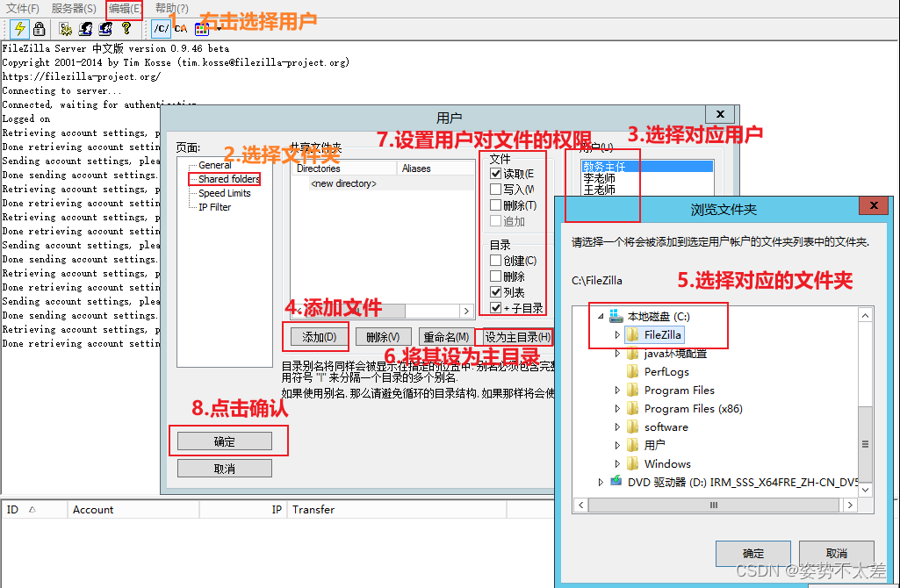The width and height of the screenshot is (900, 588).
Task: Click the ID column header in the connection list
Action: pos(34,509)
